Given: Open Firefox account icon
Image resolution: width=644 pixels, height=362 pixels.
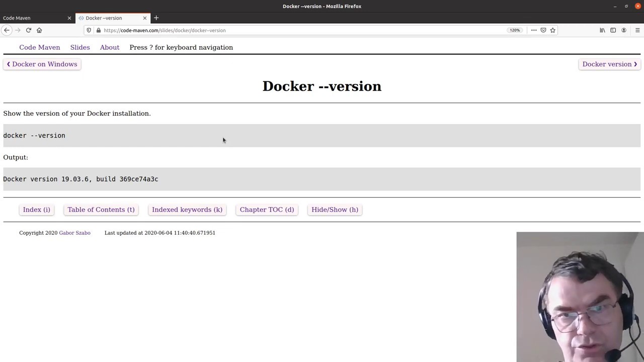Looking at the screenshot, I should tap(624, 30).
